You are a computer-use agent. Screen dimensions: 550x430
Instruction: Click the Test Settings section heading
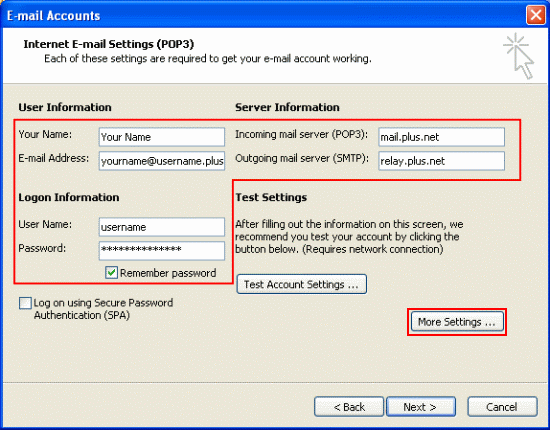point(271,197)
